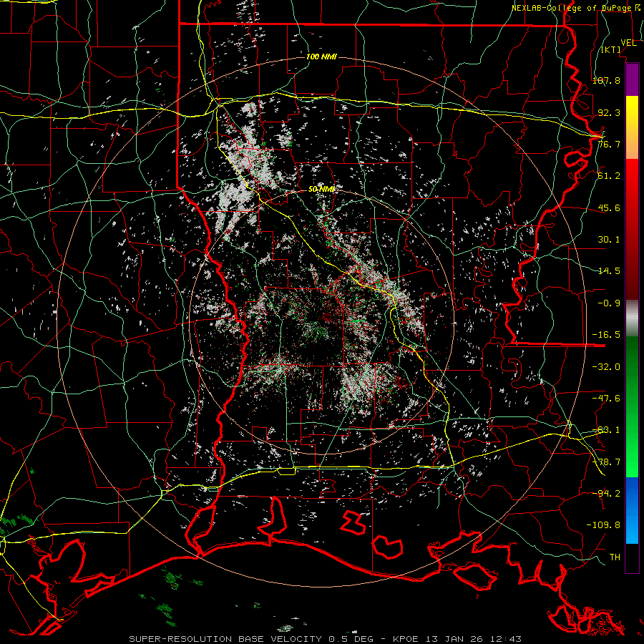Image resolution: width=644 pixels, height=644 pixels.
Task: Pick the gray segment of velocity color bar
Action: (x=632, y=318)
